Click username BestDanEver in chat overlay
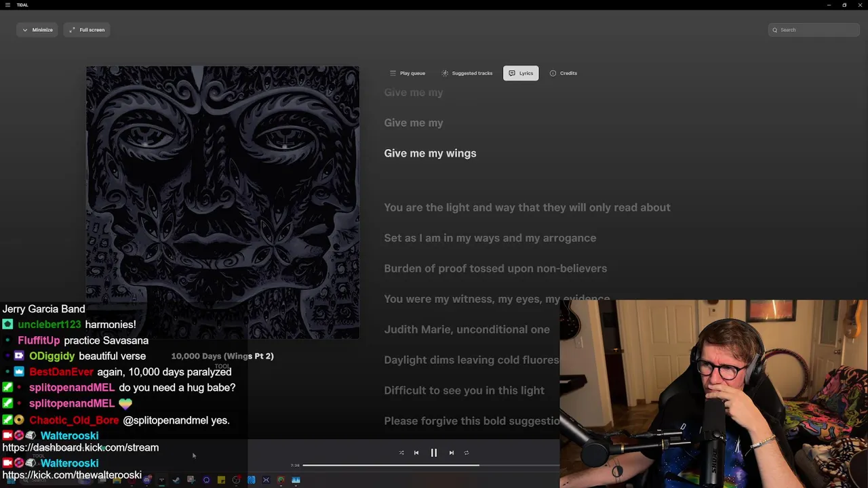This screenshot has width=868, height=488. (62, 371)
